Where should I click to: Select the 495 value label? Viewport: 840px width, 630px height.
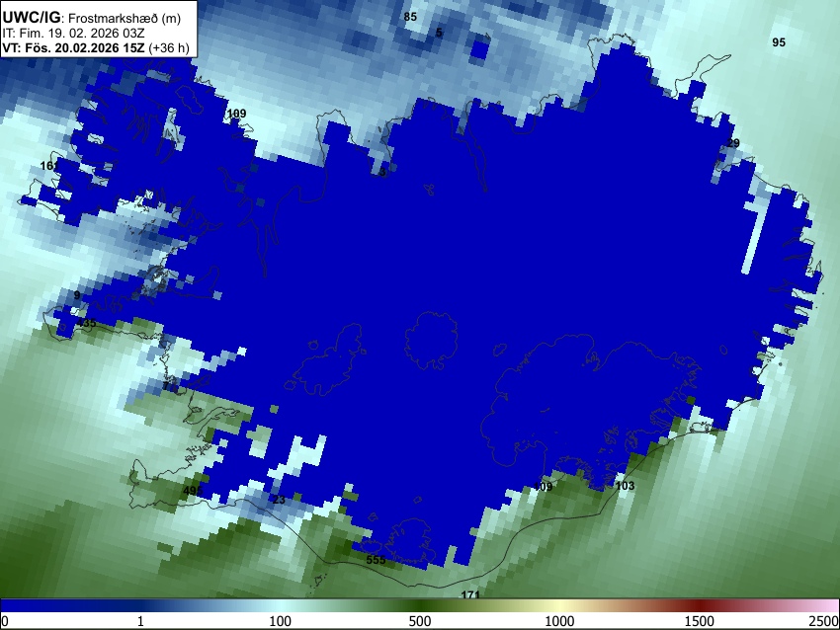[193, 491]
